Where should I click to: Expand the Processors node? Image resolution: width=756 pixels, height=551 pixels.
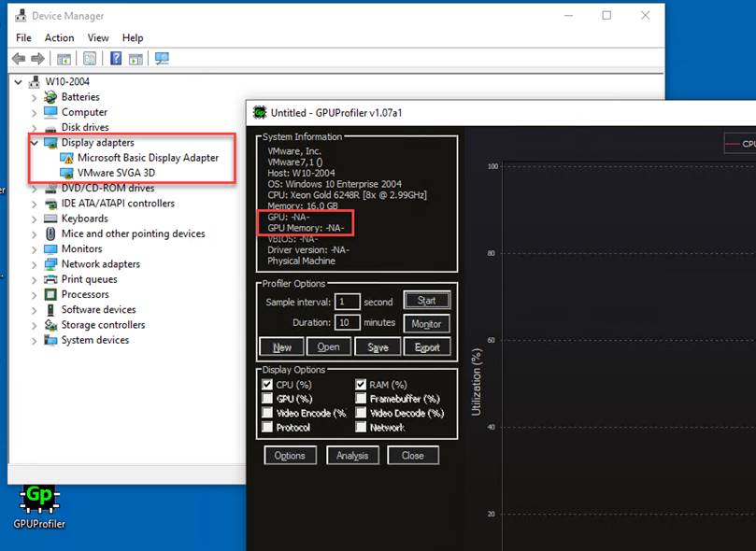point(35,295)
